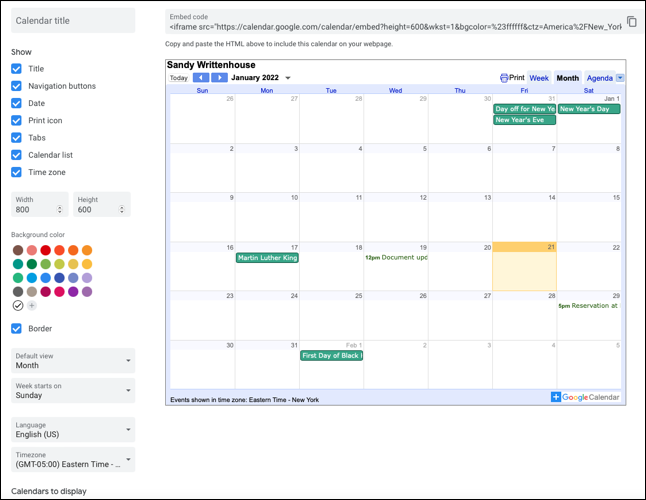The height and width of the screenshot is (500, 646).
Task: Select the white checkmarked background color swatch
Action: pos(17,305)
